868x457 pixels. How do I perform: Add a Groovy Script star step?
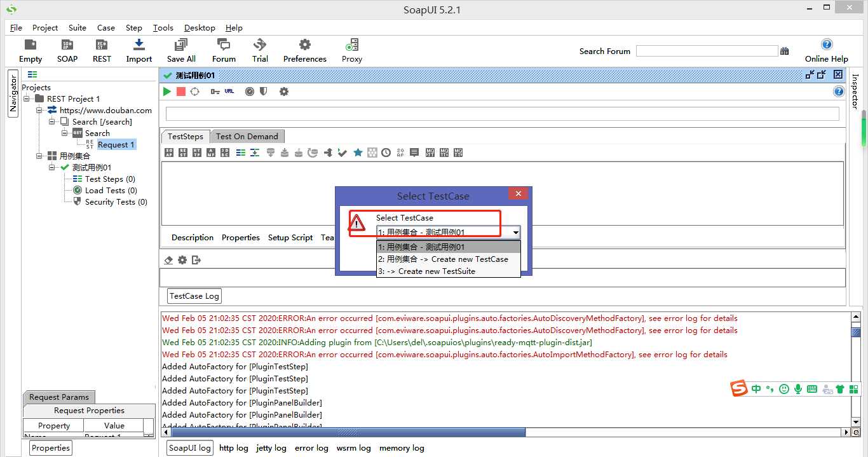click(358, 153)
